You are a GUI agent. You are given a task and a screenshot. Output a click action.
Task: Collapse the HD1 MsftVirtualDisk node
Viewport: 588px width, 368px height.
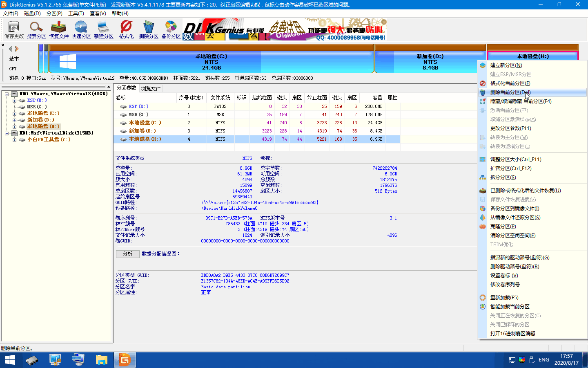click(x=7, y=133)
